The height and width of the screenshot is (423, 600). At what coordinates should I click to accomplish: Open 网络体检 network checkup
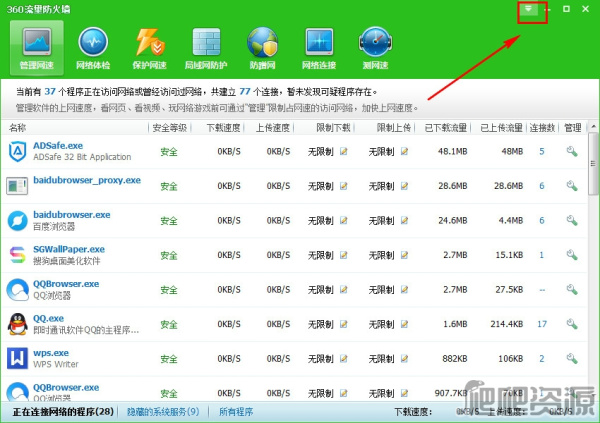pos(93,47)
